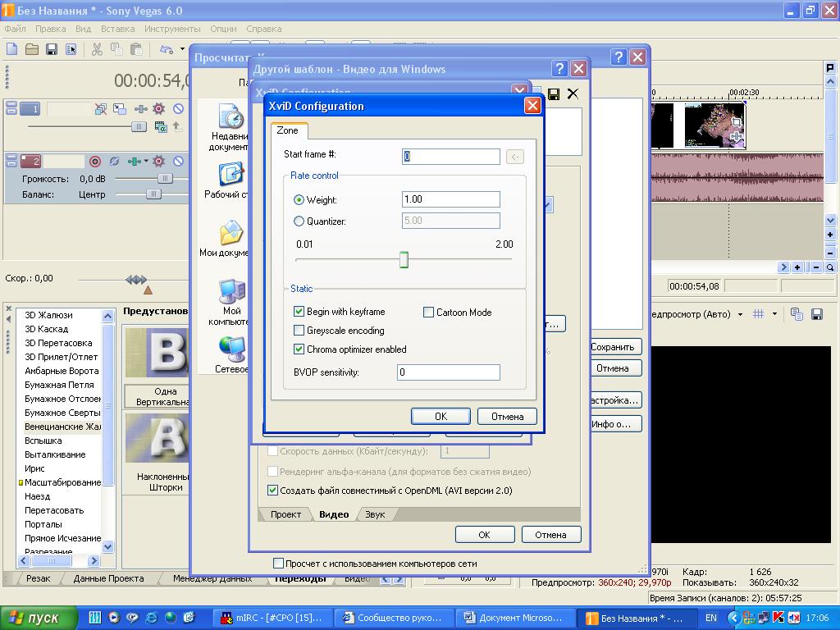
Task: Cut selection with scissors icon
Action: 97,49
